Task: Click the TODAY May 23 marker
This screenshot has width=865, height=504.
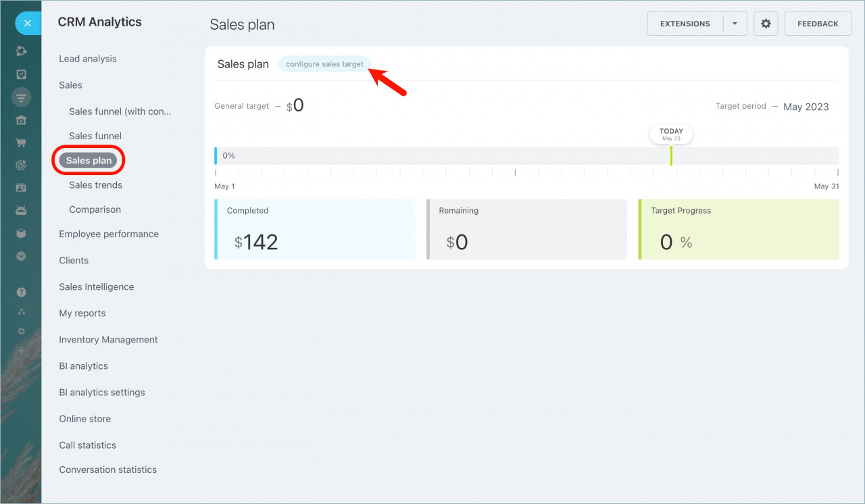Action: pyautogui.click(x=671, y=134)
